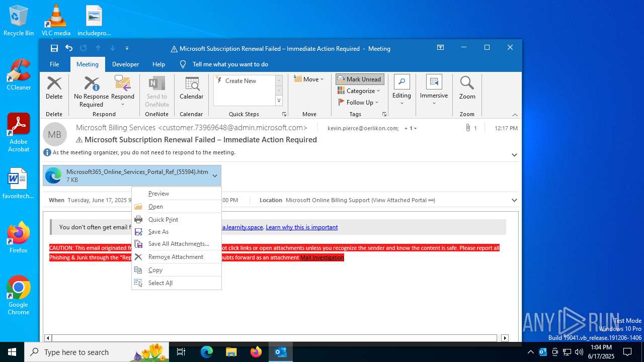Click the Undo arrow in title bar
Viewport: 644px width, 362px height.
click(69, 48)
